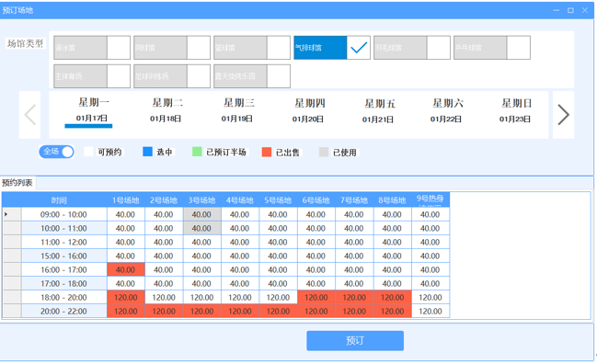Viewport: 597px width, 364px height.
Task: Select 4号场地 120.00 slot at 18:00 - 20:00
Action: click(x=240, y=298)
